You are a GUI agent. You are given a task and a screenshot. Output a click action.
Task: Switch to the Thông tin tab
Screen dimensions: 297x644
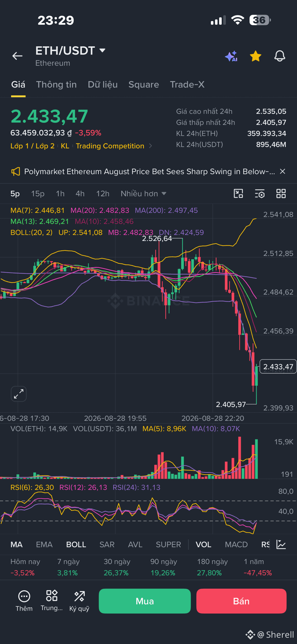pyautogui.click(x=56, y=84)
